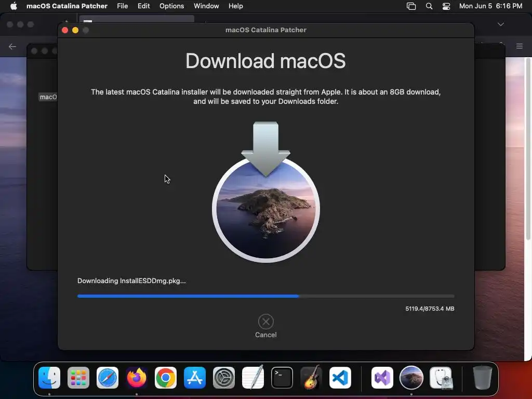Launch Google Chrome from the Dock
The image size is (532, 399).
[x=166, y=378]
